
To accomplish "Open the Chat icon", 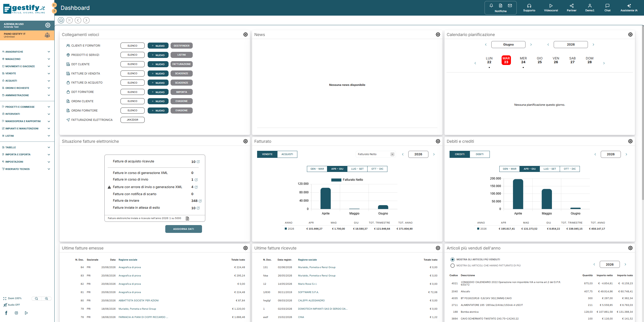I will click(x=607, y=8).
